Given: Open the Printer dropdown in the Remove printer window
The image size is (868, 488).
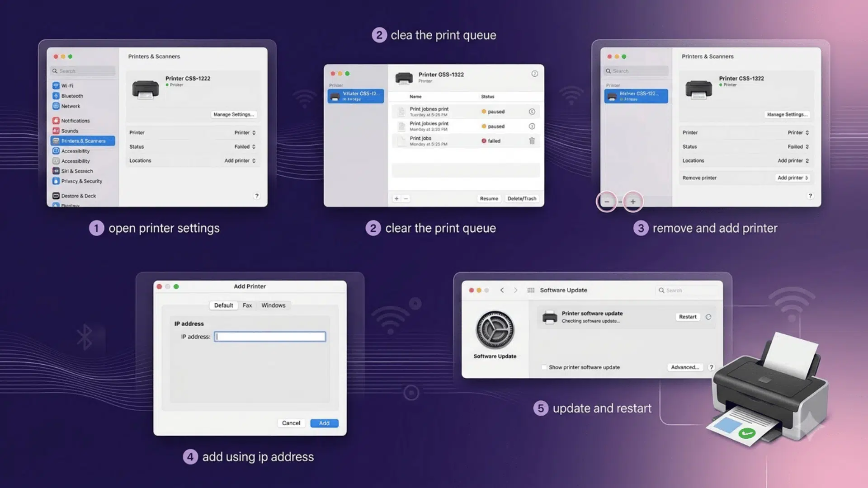Looking at the screenshot, I should [x=798, y=132].
